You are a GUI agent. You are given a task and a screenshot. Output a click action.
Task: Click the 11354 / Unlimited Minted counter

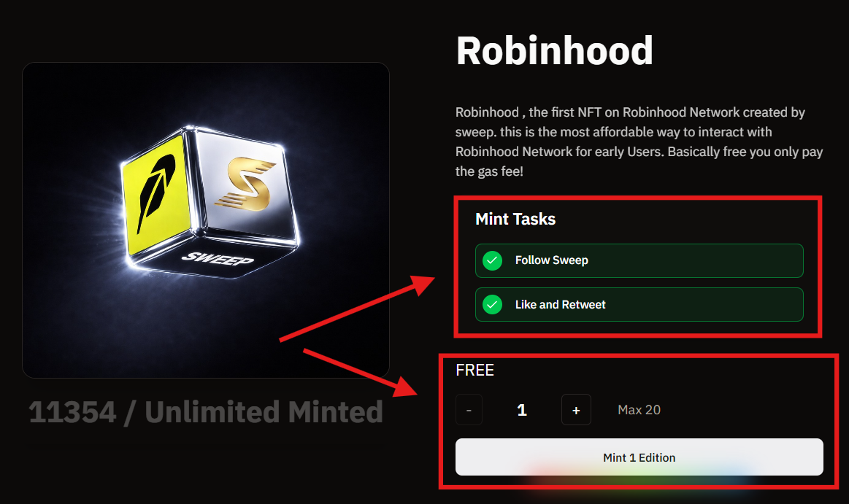(206, 412)
